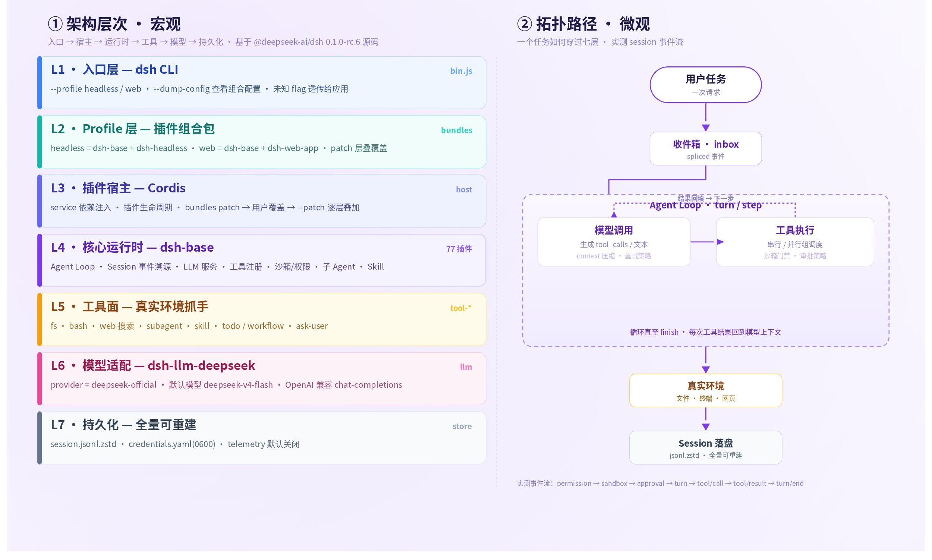
Task: Click the L7 持久化 — 全量可重建 heading
Action: tap(123, 425)
